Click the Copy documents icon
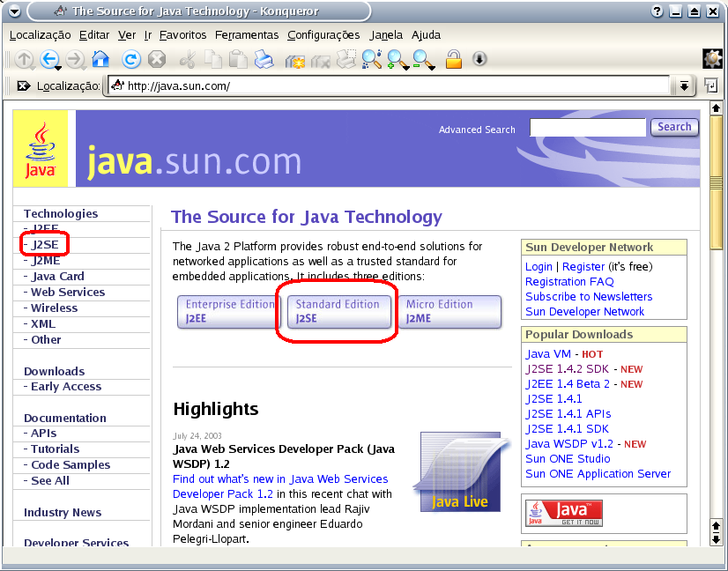The image size is (728, 571). 213,59
